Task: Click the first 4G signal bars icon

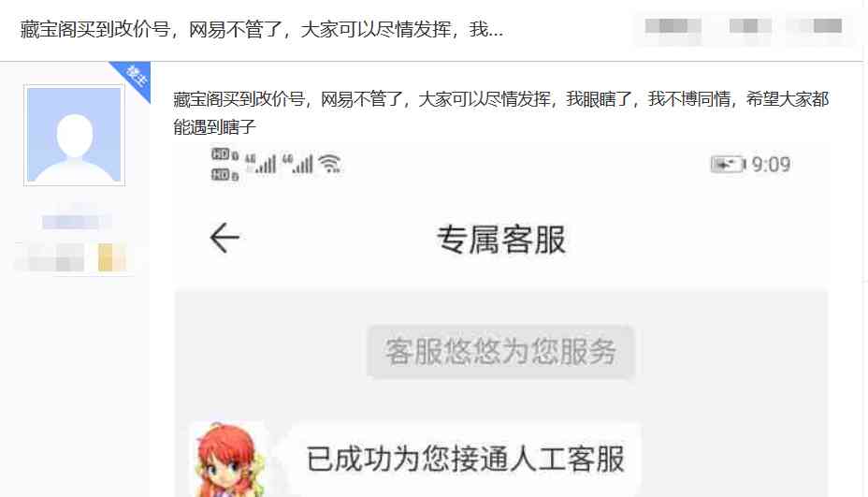Action: 260,164
